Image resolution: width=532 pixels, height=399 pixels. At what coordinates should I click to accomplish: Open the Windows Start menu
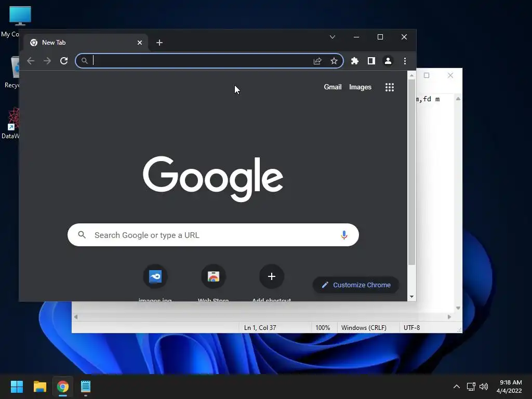[x=17, y=387]
